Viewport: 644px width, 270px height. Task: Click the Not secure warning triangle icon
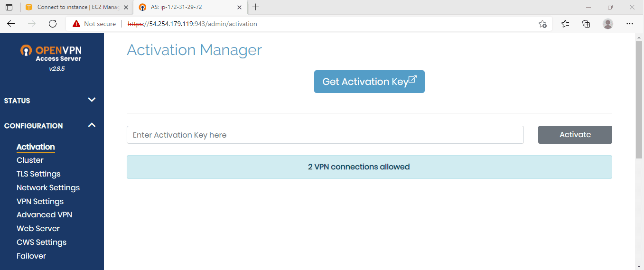(76, 24)
